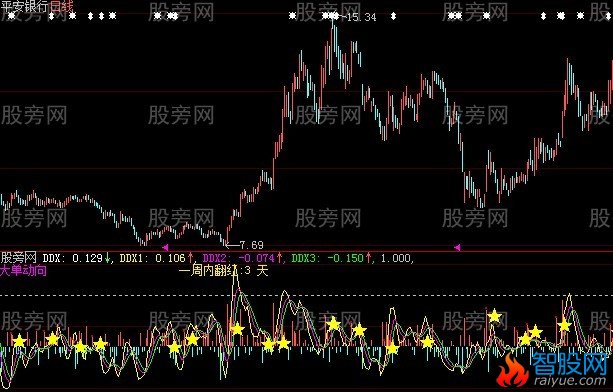613x392 pixels.
Task: Select the green DDX3: -0.150 value
Action: (x=328, y=258)
